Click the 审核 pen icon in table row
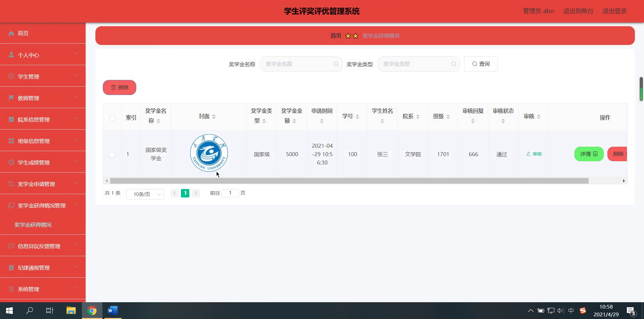This screenshot has width=644, height=319. click(528, 154)
